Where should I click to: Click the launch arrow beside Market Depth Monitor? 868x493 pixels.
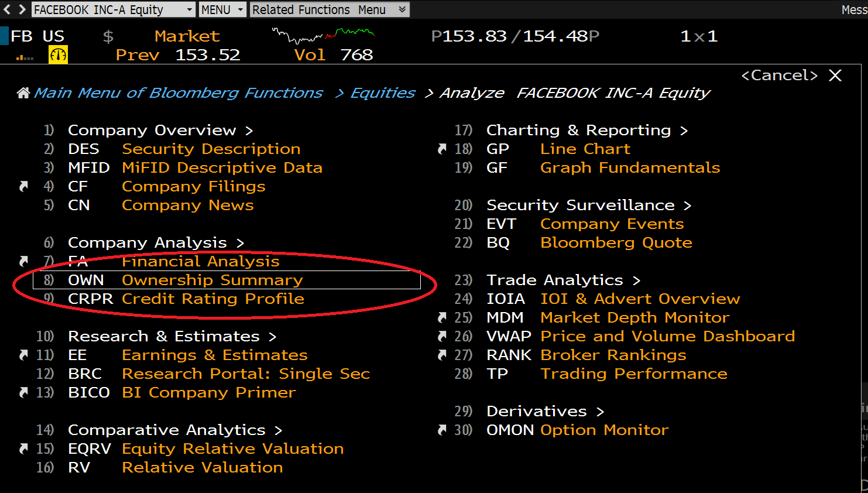pyautogui.click(x=442, y=317)
